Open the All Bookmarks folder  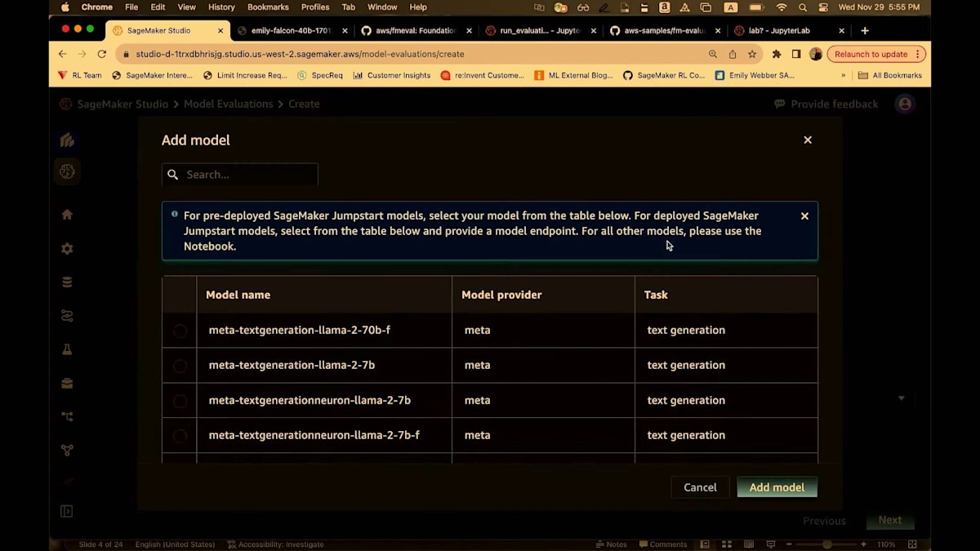(x=890, y=75)
